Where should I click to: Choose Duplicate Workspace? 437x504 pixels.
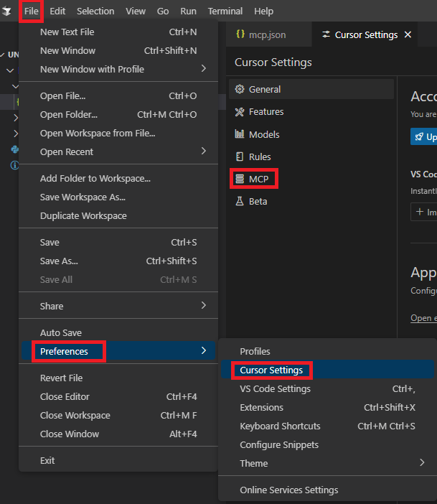coord(118,215)
